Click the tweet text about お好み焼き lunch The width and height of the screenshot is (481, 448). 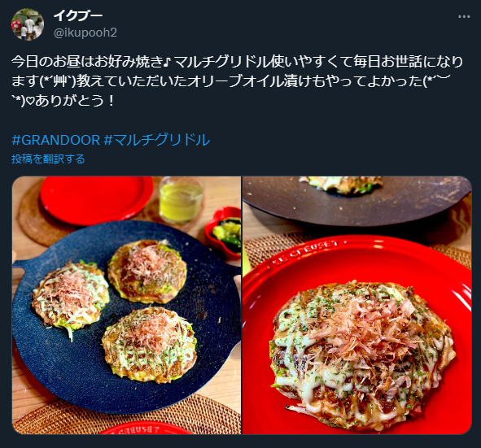click(237, 80)
